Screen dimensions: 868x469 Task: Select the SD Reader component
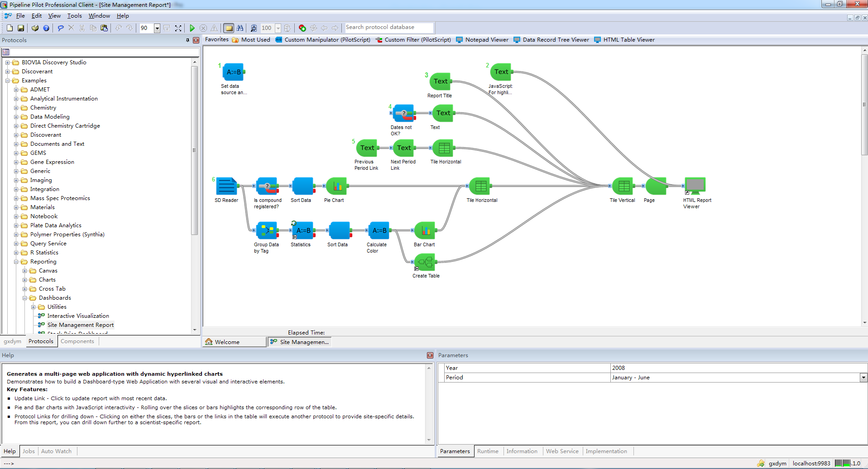click(x=226, y=186)
